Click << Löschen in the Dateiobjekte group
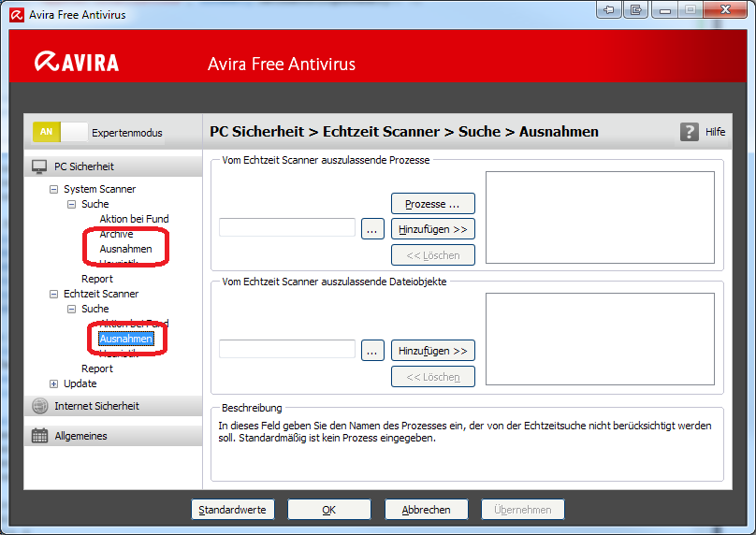The height and width of the screenshot is (535, 756). coord(433,377)
